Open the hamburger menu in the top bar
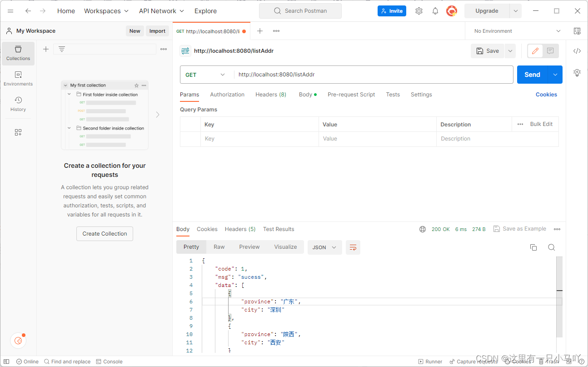 [10, 11]
